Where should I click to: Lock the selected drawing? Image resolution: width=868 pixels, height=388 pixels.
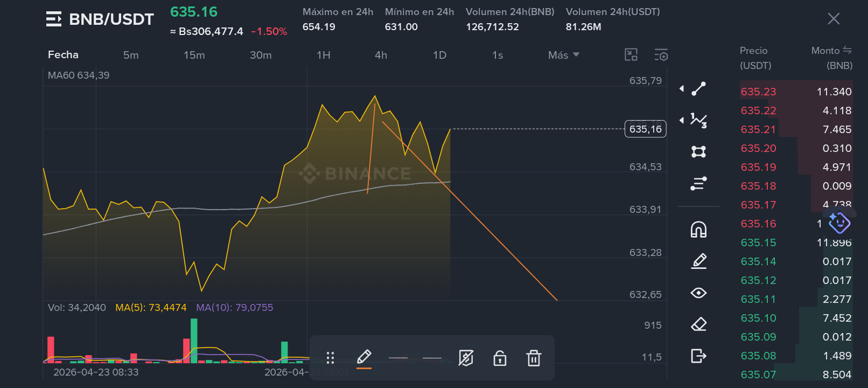click(500, 358)
